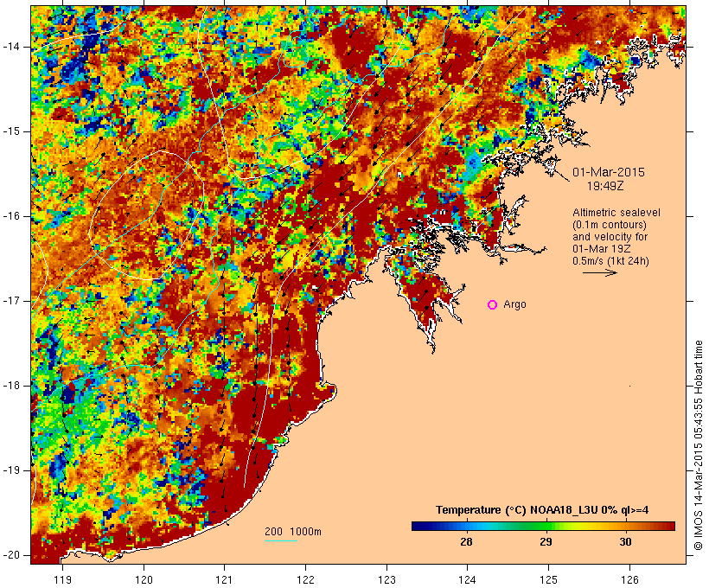The image size is (709, 588).
Task: Click the longitude label '121'
Action: pos(224,580)
